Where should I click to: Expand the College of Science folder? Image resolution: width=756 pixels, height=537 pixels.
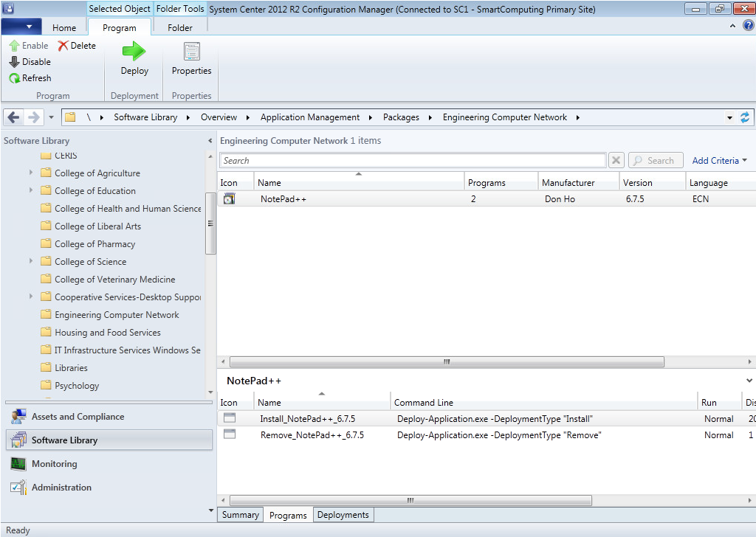(x=31, y=261)
